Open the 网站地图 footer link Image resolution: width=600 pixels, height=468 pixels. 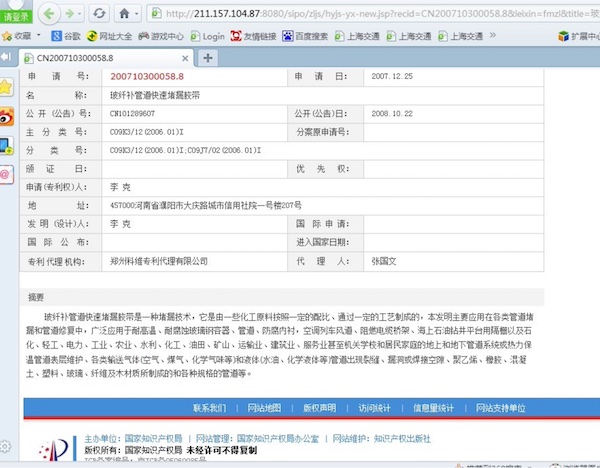pos(265,408)
